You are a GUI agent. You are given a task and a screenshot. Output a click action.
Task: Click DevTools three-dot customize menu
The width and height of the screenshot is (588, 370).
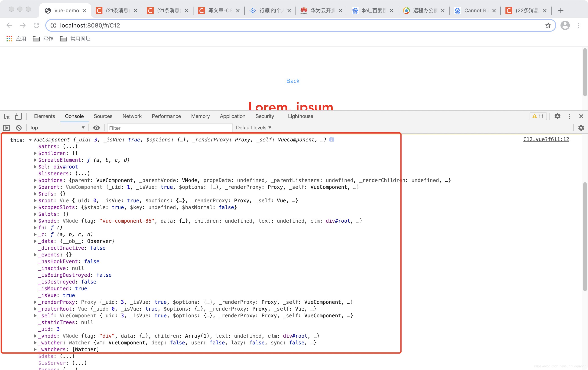(569, 116)
